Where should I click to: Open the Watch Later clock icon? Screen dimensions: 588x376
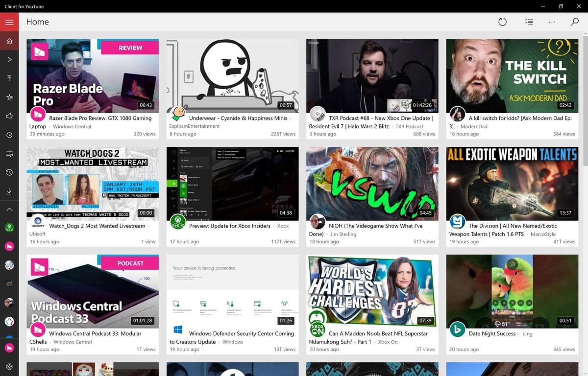tap(9, 135)
